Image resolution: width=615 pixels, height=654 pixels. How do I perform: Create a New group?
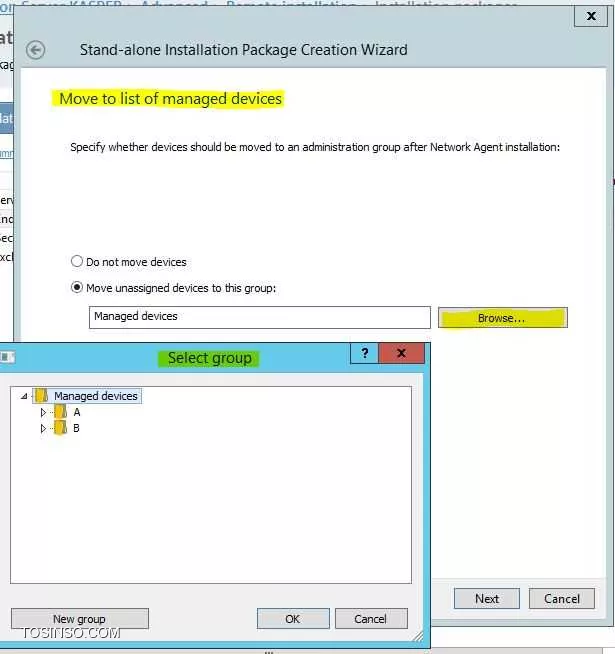point(80,619)
